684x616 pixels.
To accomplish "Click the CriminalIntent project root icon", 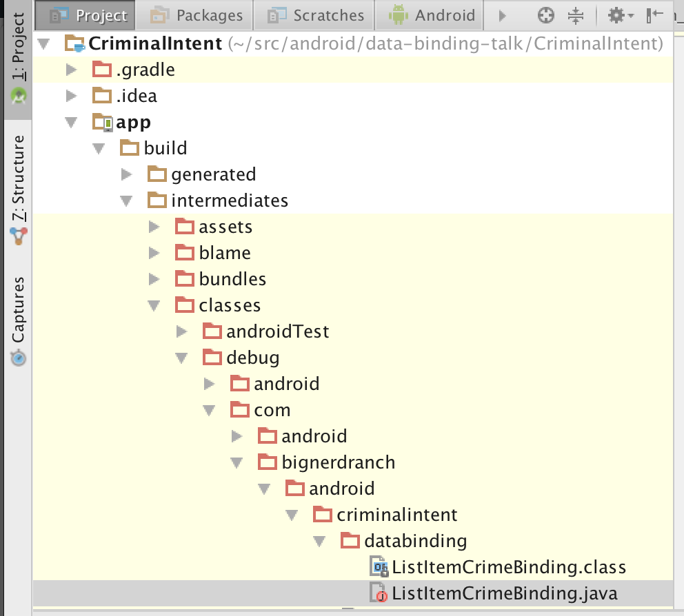I will click(x=74, y=43).
